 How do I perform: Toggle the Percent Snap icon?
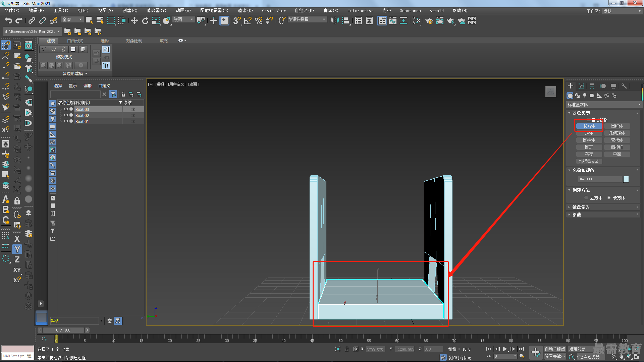click(258, 21)
